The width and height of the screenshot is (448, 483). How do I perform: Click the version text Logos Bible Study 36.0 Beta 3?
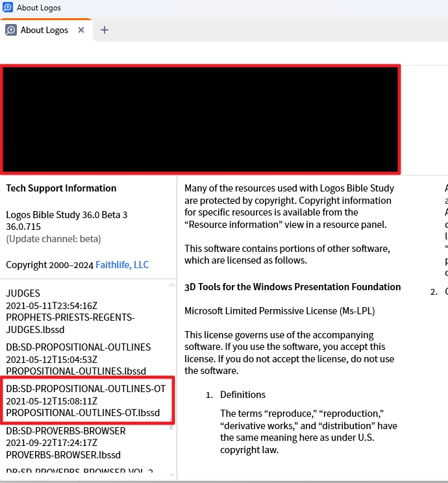(x=67, y=215)
